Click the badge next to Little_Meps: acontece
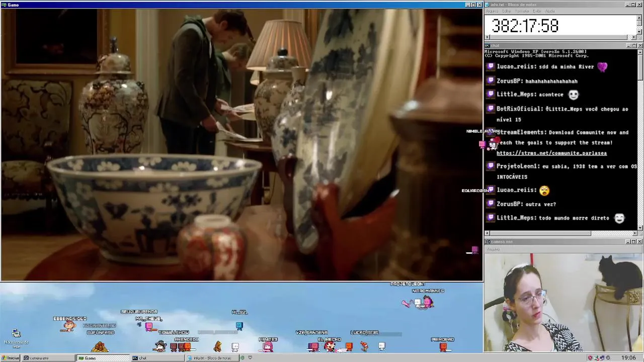The image size is (644, 362). [x=491, y=94]
